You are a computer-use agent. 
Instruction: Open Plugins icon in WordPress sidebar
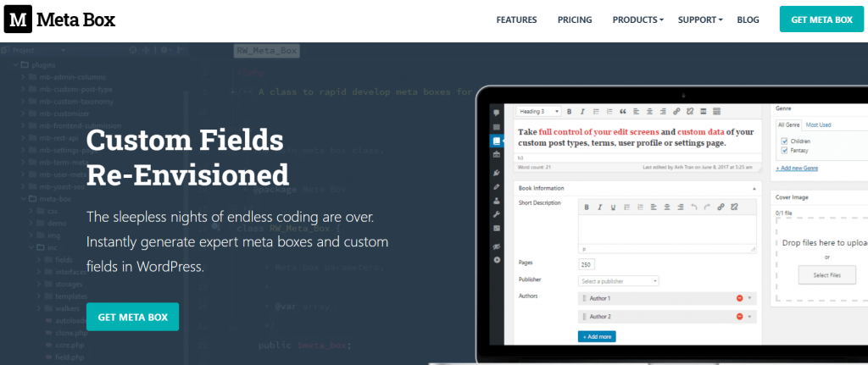[497, 174]
